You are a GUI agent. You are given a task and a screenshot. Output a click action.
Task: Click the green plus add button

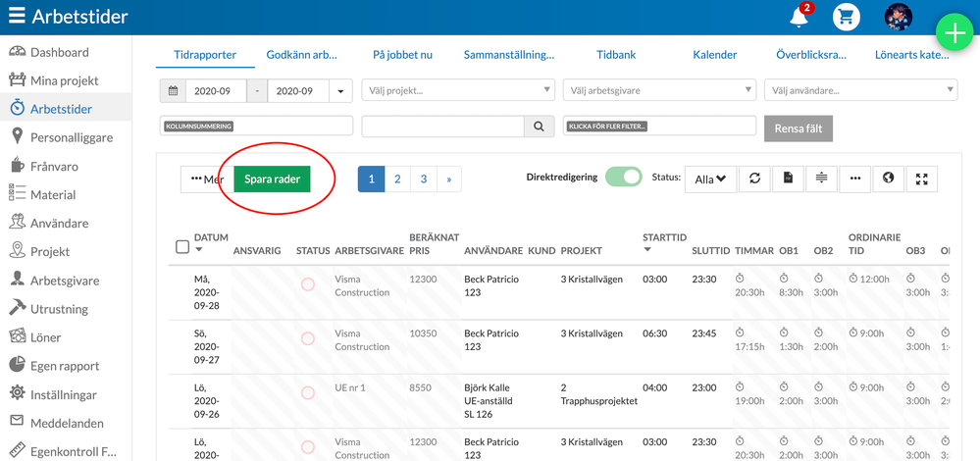coord(955,33)
